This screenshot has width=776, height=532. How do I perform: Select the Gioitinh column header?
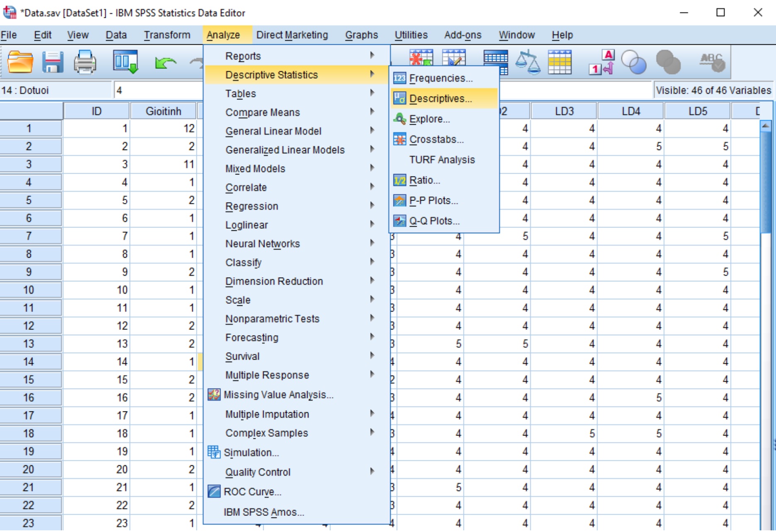tap(163, 111)
